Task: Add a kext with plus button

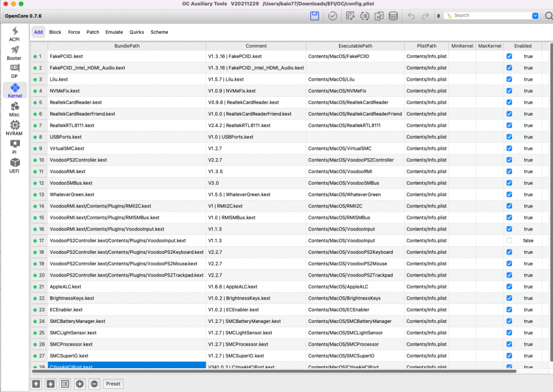Action: point(80,384)
